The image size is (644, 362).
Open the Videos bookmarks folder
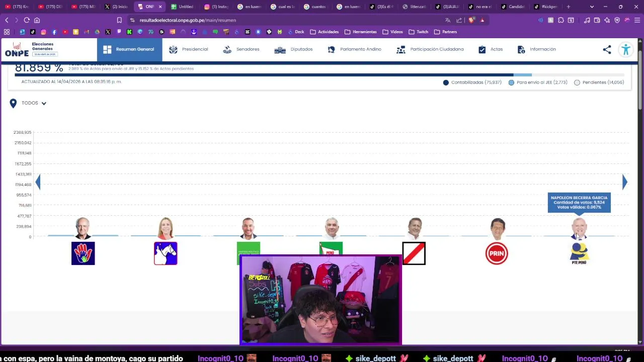click(393, 32)
